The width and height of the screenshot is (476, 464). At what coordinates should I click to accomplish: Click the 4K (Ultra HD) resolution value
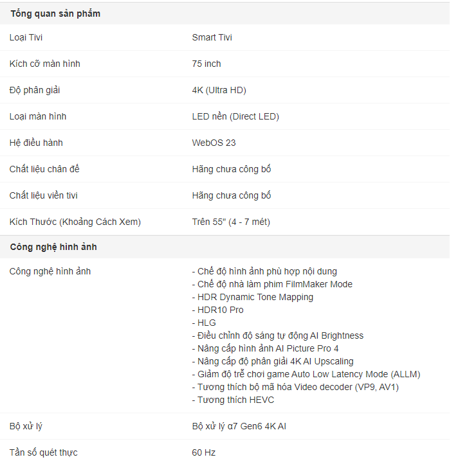tap(219, 90)
